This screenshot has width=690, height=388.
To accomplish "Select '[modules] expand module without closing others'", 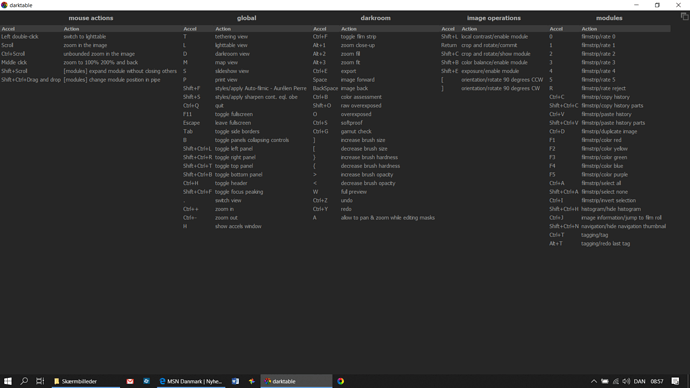I will click(x=120, y=71).
